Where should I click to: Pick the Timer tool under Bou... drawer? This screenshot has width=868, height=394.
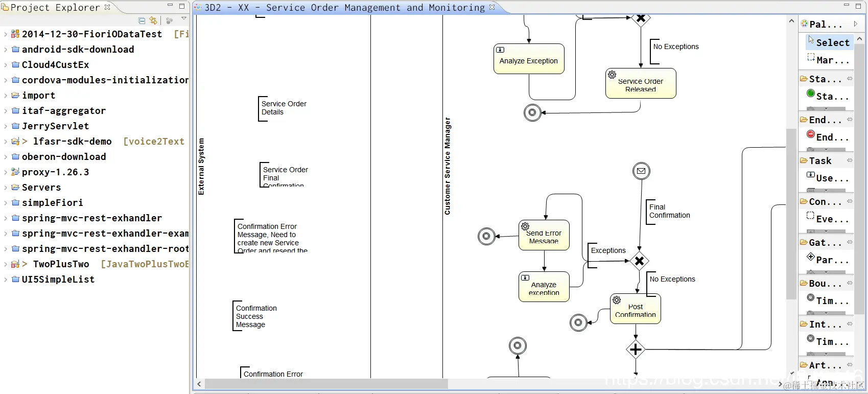tap(829, 300)
